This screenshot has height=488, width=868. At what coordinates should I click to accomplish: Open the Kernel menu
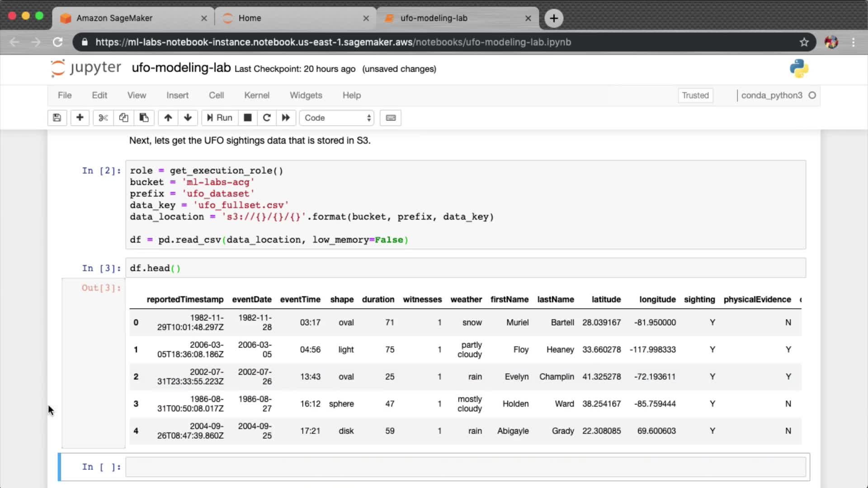click(x=256, y=95)
